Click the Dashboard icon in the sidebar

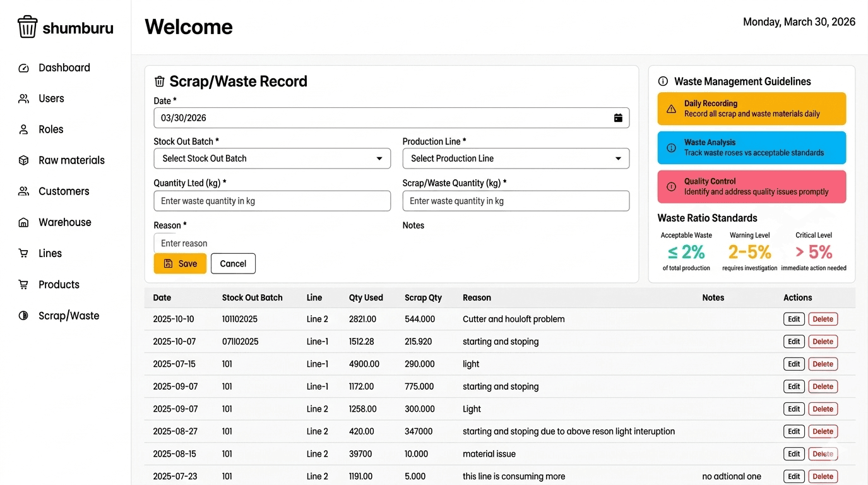coord(23,68)
